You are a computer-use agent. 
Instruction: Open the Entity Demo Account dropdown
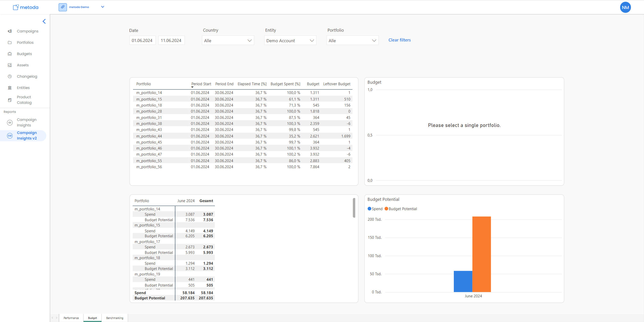(x=290, y=40)
